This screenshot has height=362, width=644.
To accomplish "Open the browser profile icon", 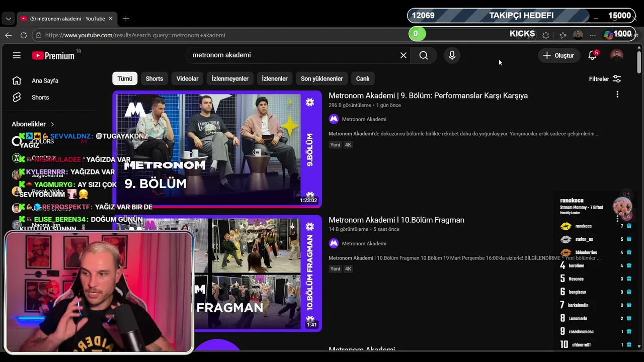I will point(578,35).
